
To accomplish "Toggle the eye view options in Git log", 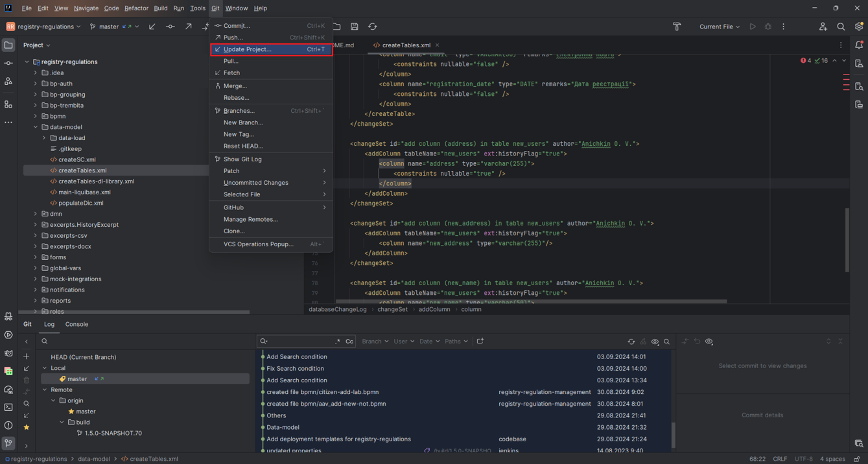I will 655,342.
